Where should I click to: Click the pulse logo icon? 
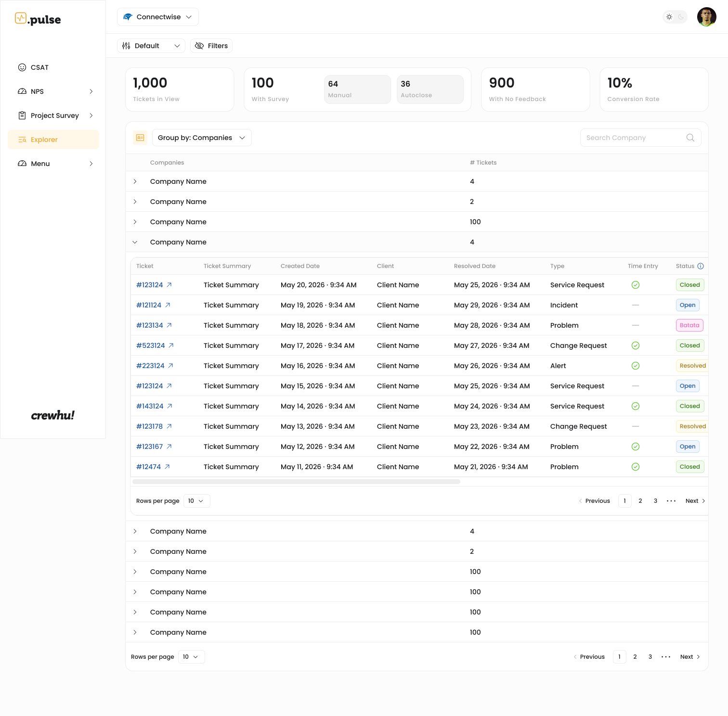coord(21,18)
